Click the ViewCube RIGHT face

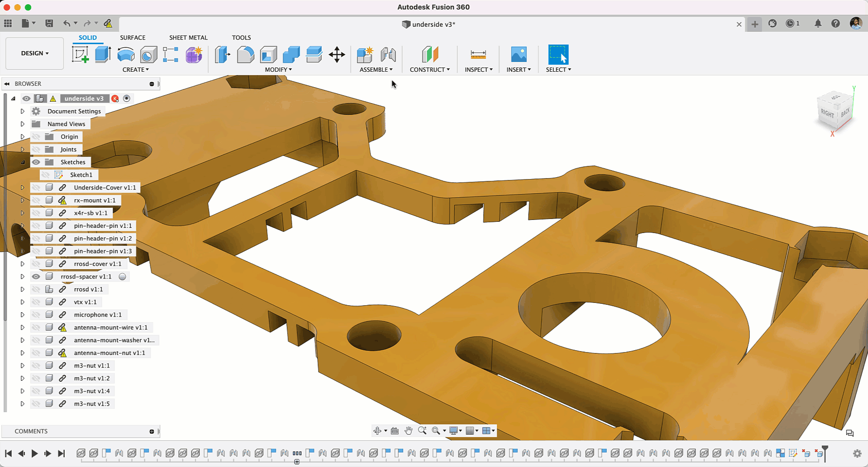828,114
